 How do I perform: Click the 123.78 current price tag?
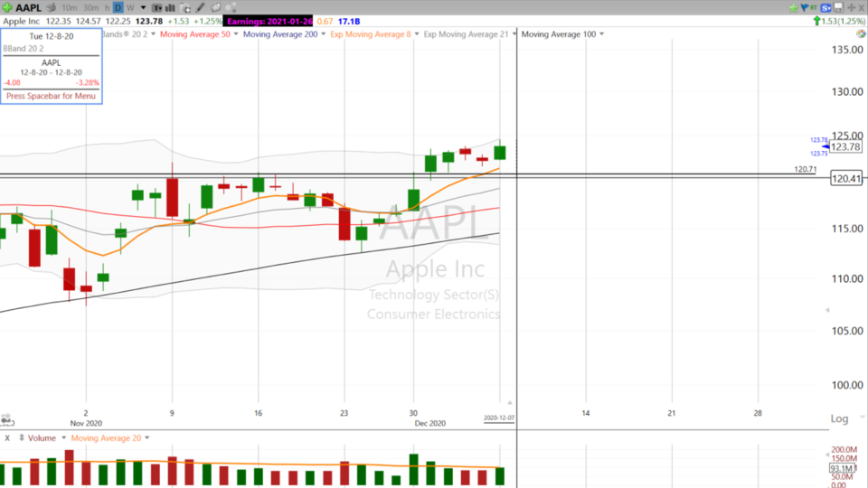846,146
